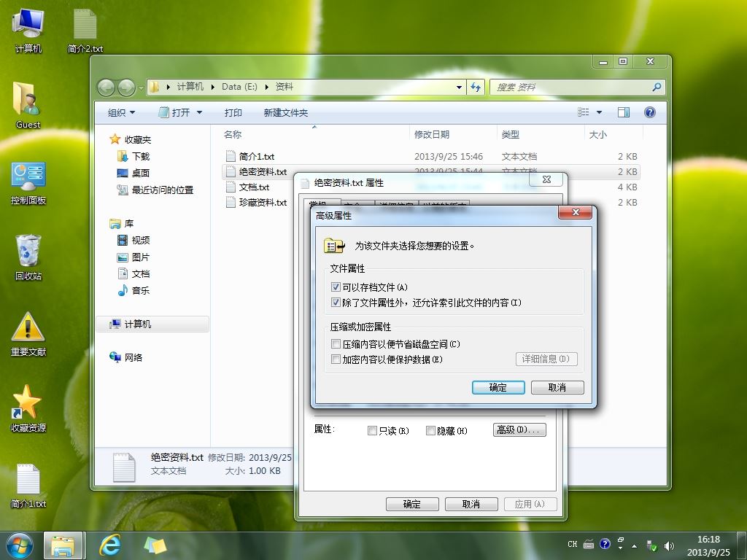Toggle 除了文件属性外 index content checkbox
The height and width of the screenshot is (560, 747).
coord(336,303)
